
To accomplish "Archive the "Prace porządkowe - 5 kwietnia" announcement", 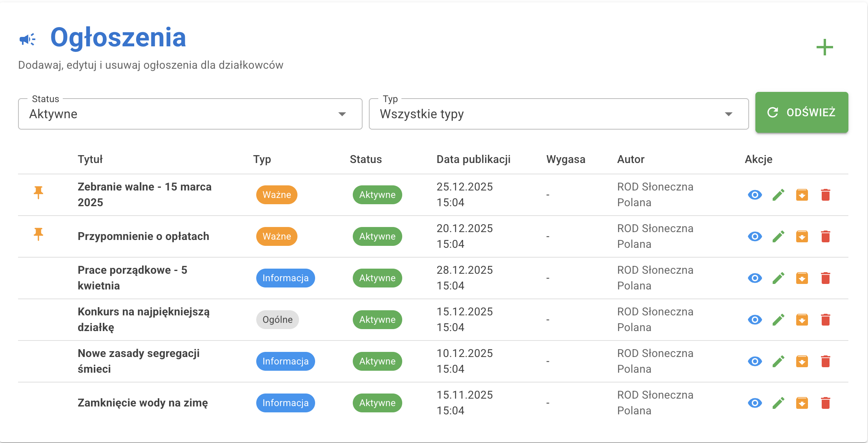I will [802, 278].
